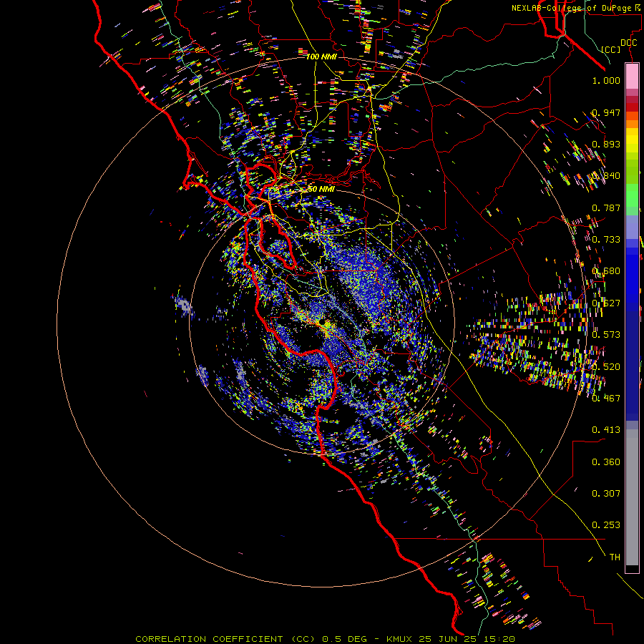Viewport: 644px width, 644px height.
Task: Click the 50 NMI range ring label
Action: pyautogui.click(x=321, y=189)
